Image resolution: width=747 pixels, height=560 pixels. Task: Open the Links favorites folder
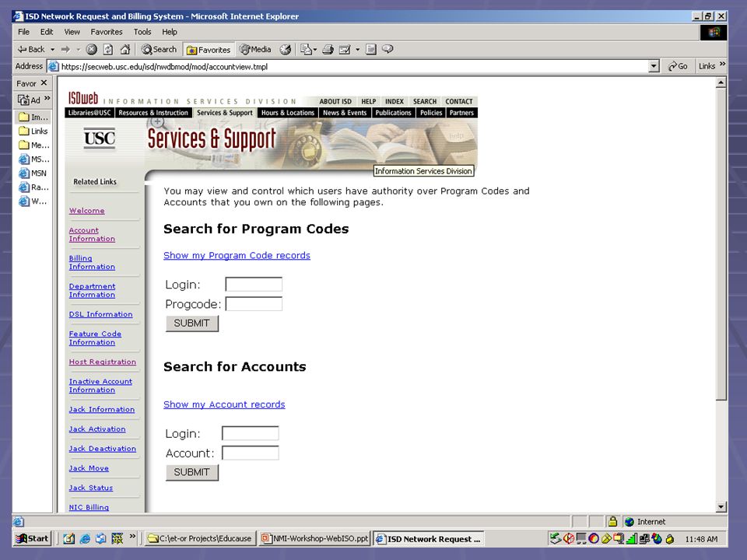point(33,131)
